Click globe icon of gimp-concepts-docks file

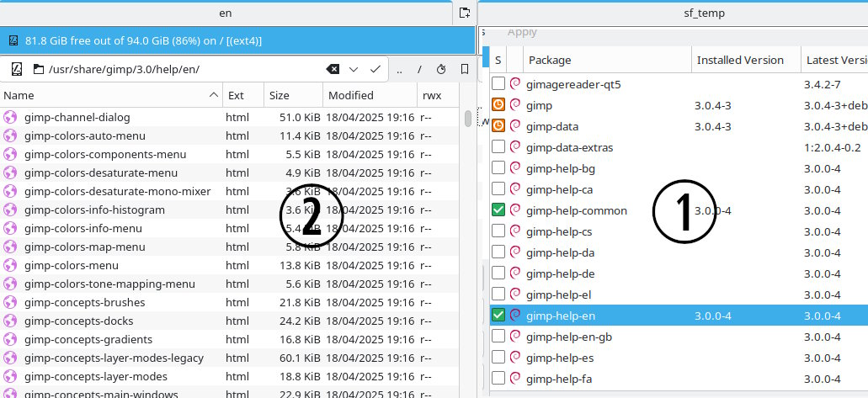[x=10, y=321]
